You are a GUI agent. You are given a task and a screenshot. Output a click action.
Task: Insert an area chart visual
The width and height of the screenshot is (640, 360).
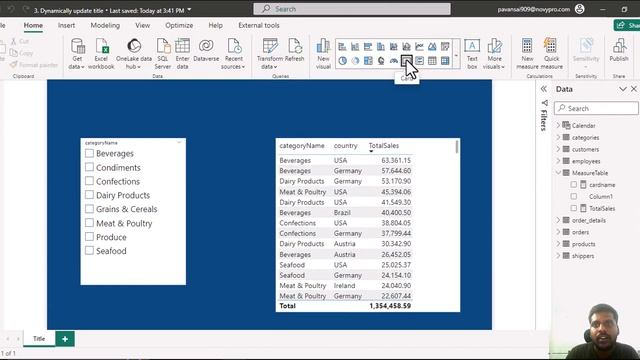coord(432,47)
